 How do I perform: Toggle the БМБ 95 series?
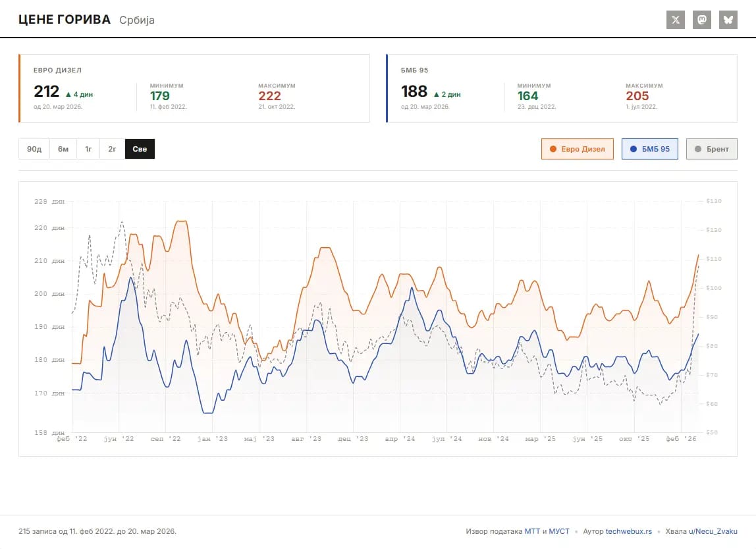649,149
